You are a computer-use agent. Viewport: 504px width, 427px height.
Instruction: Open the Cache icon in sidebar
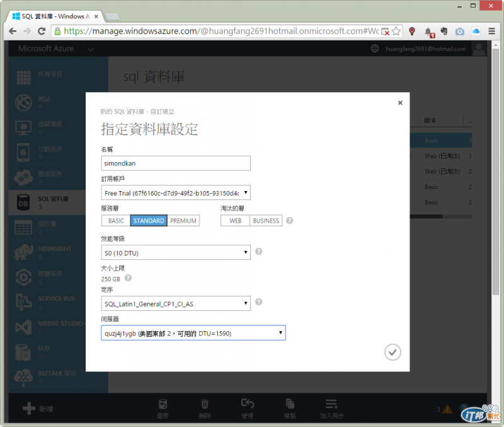23,353
